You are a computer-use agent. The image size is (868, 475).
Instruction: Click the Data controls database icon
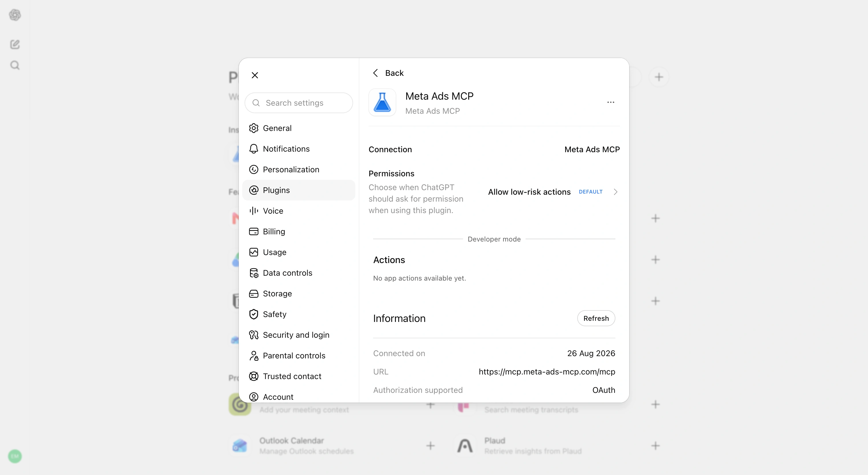point(254,273)
